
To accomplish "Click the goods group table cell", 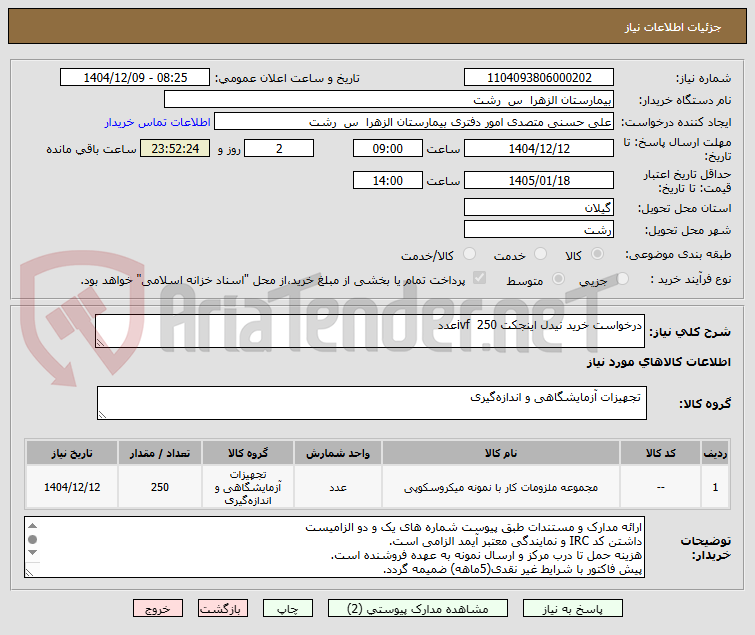I will (247, 487).
